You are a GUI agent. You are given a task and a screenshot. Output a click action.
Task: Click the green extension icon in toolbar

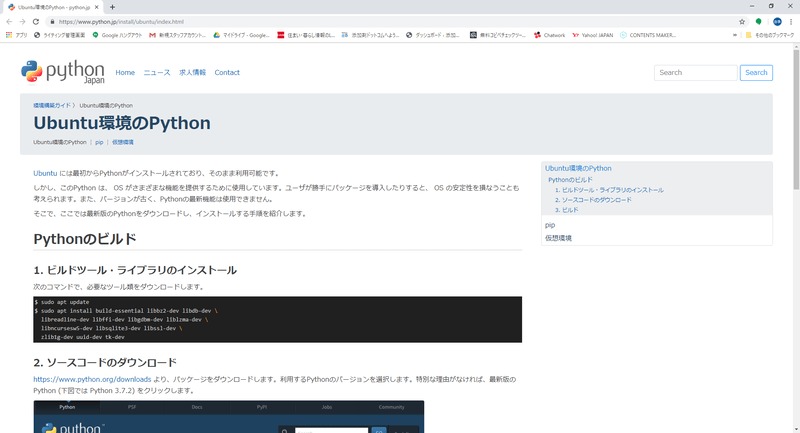pos(759,22)
